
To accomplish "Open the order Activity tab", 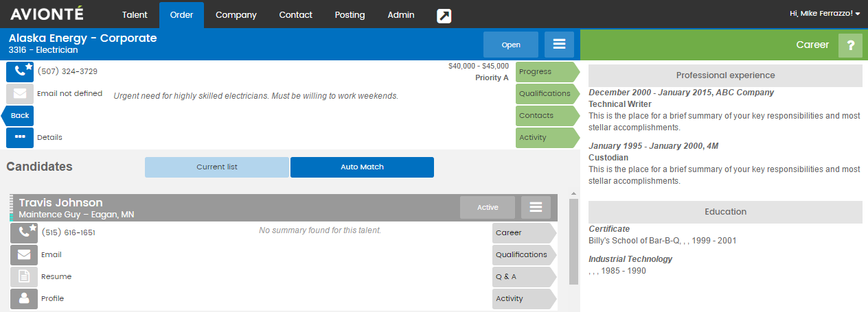I will point(547,137).
